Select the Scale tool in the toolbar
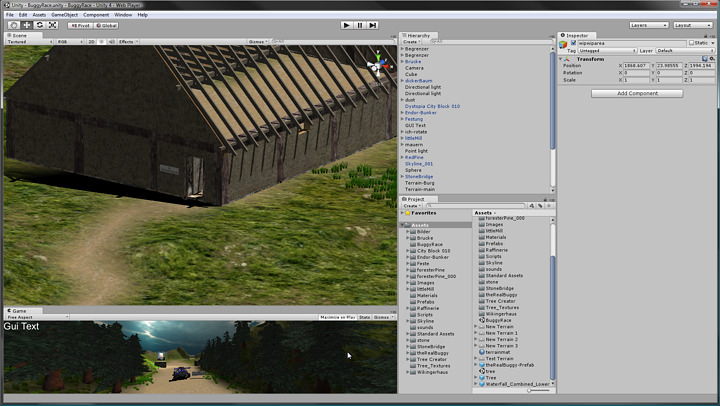Screen dimensions: 720x406 tap(52, 25)
